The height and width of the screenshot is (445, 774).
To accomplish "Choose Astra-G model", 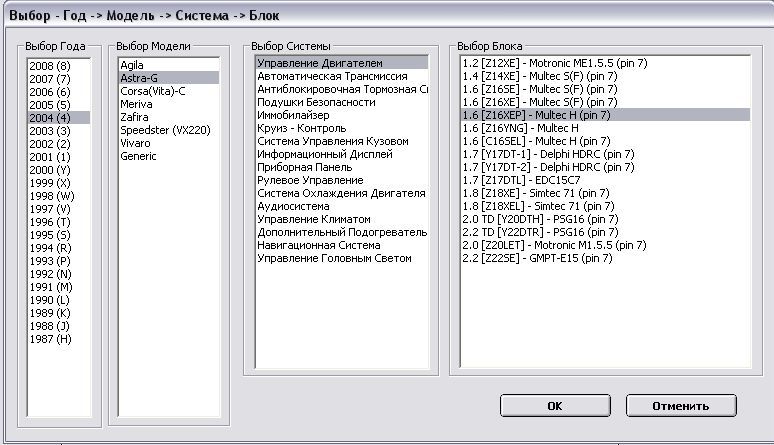I will 139,77.
